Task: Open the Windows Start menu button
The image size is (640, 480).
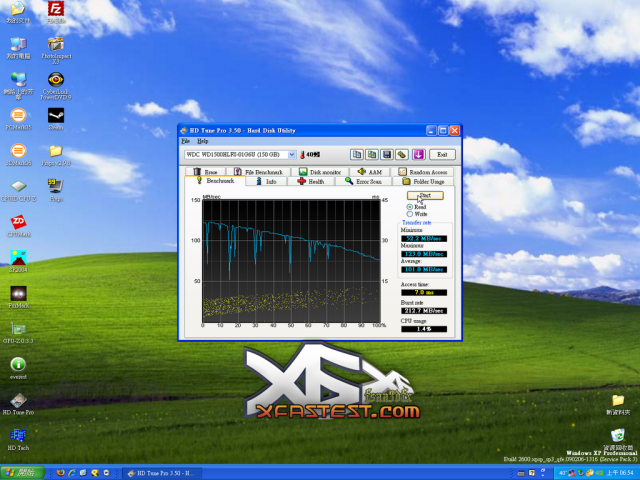Action: tap(23, 473)
